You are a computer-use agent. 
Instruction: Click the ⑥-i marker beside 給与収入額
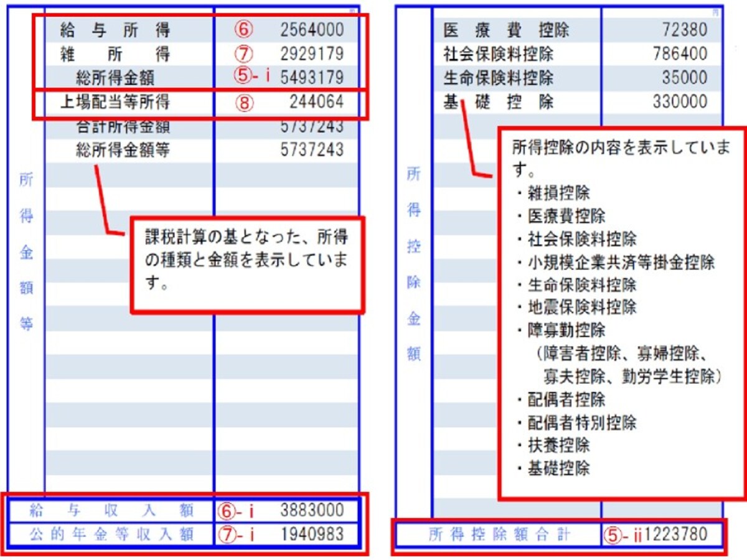click(x=238, y=511)
